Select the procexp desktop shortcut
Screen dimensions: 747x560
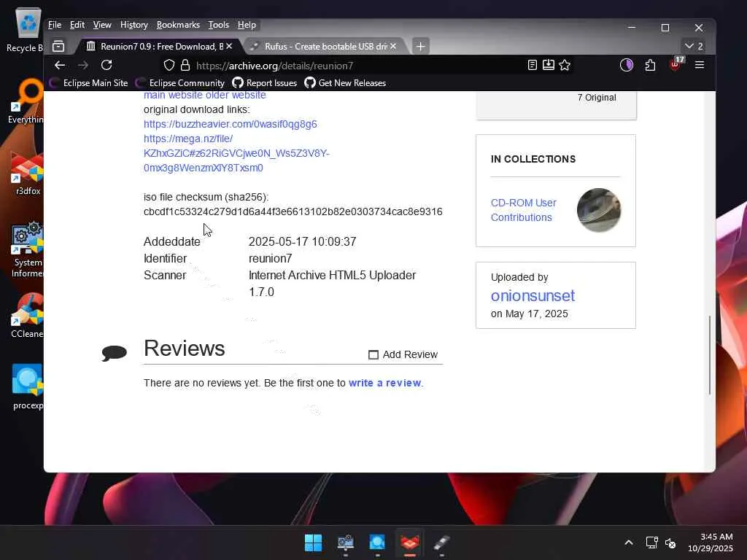[x=28, y=388]
